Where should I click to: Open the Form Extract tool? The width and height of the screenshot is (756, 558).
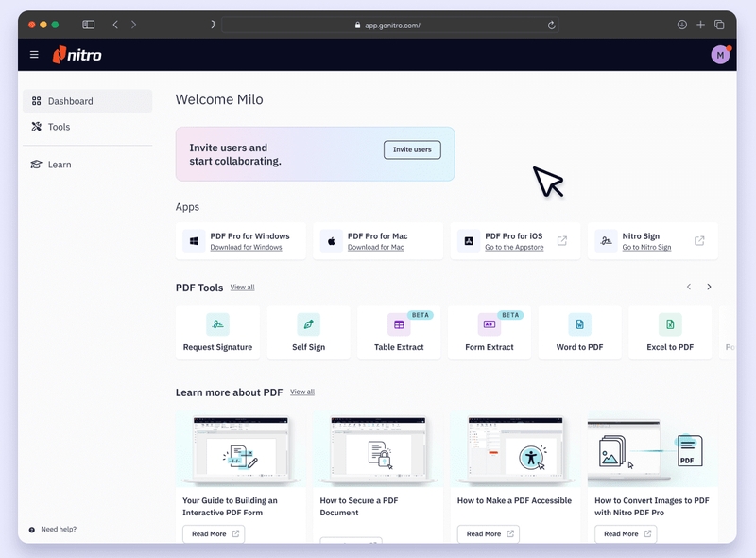point(490,333)
